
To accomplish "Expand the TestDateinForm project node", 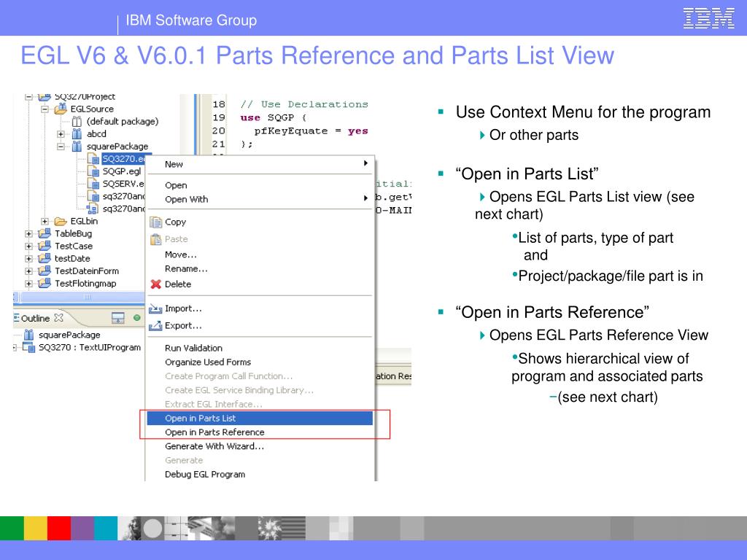I will (28, 271).
